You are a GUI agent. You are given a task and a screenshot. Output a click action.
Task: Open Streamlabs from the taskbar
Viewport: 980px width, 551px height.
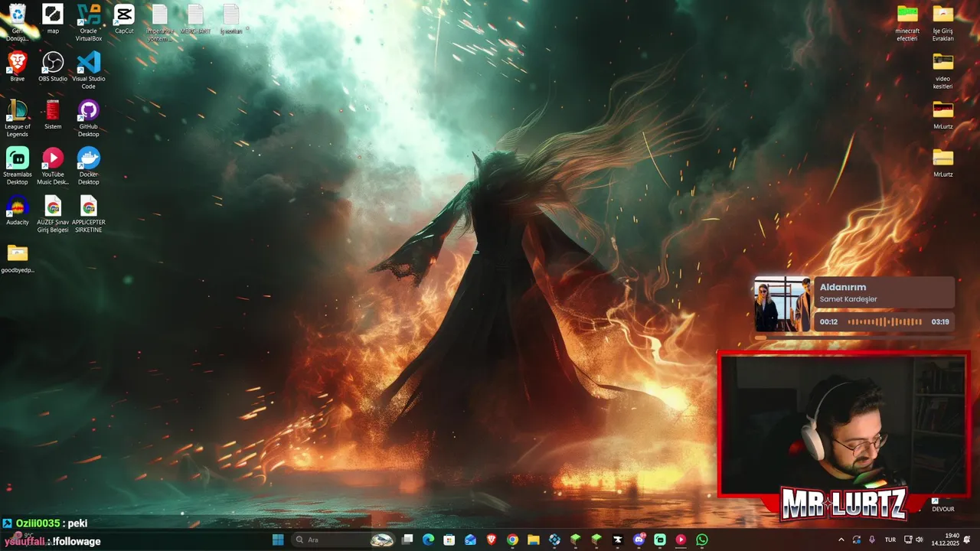click(660, 540)
